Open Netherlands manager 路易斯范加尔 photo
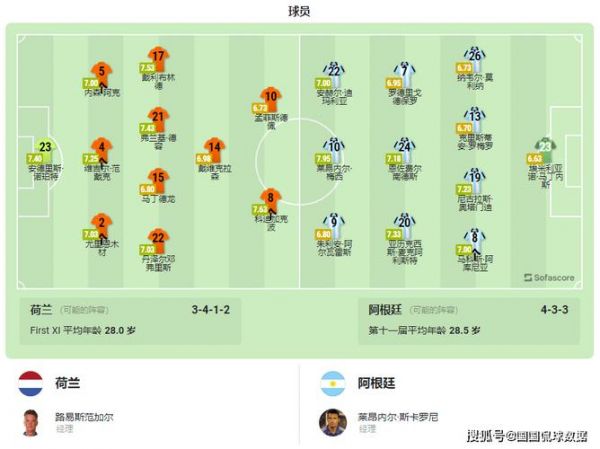 pyautogui.click(x=31, y=423)
